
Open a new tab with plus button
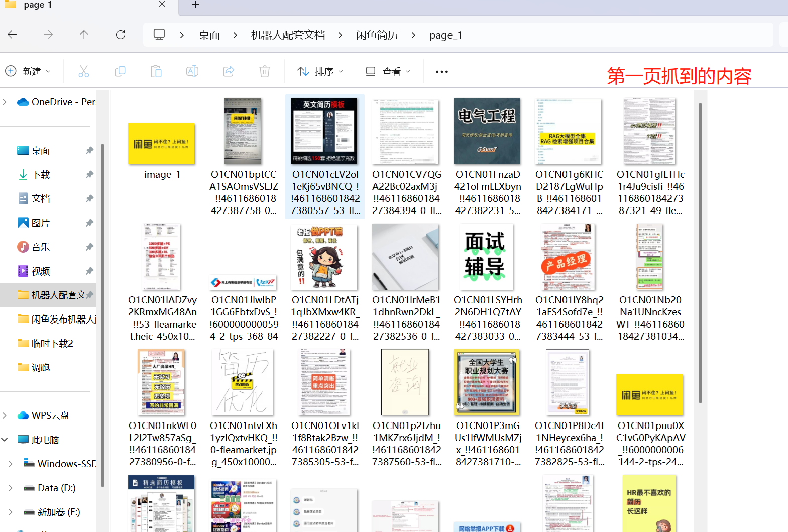coord(196,5)
